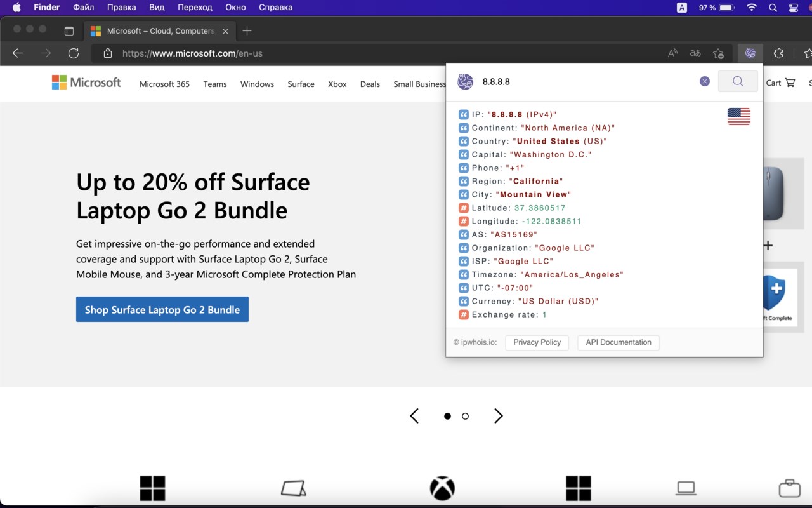Click the shopping cart icon
This screenshot has height=508, width=812.
790,83
